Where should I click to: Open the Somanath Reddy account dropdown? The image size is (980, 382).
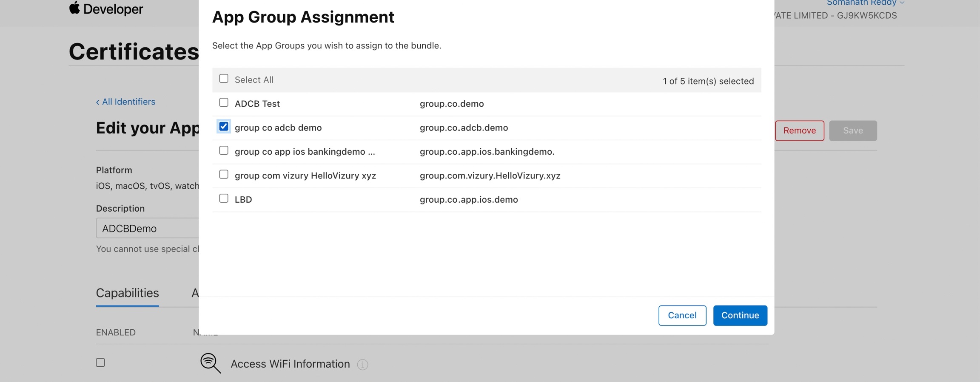[865, 3]
